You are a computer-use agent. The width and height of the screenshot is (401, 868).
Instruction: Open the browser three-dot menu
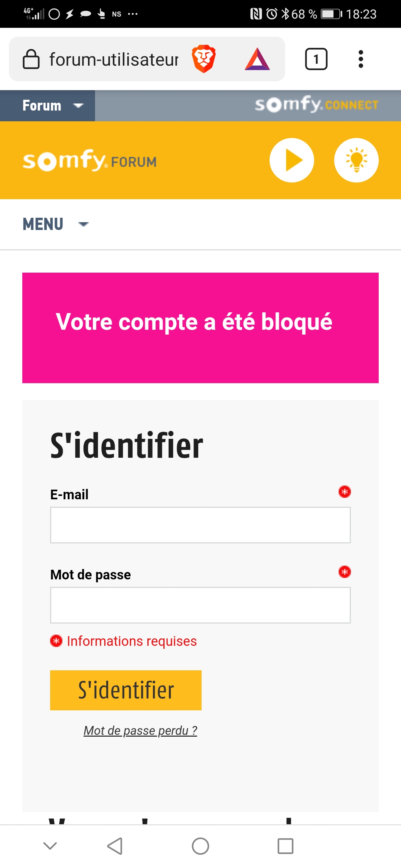(361, 59)
